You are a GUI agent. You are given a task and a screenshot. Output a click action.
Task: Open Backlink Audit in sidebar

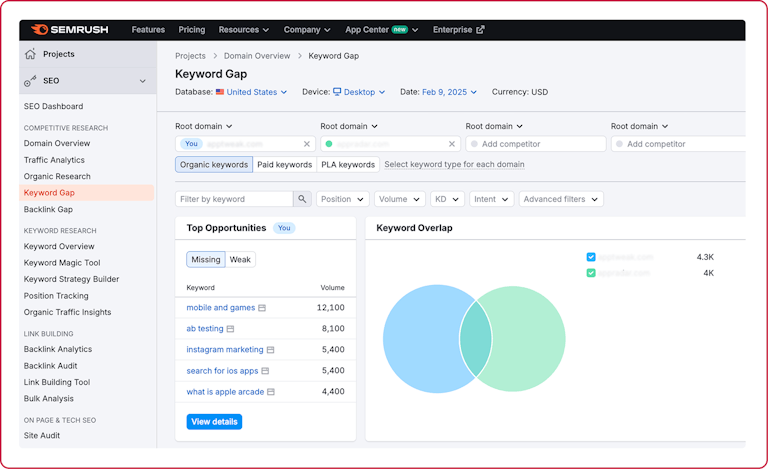[50, 366]
